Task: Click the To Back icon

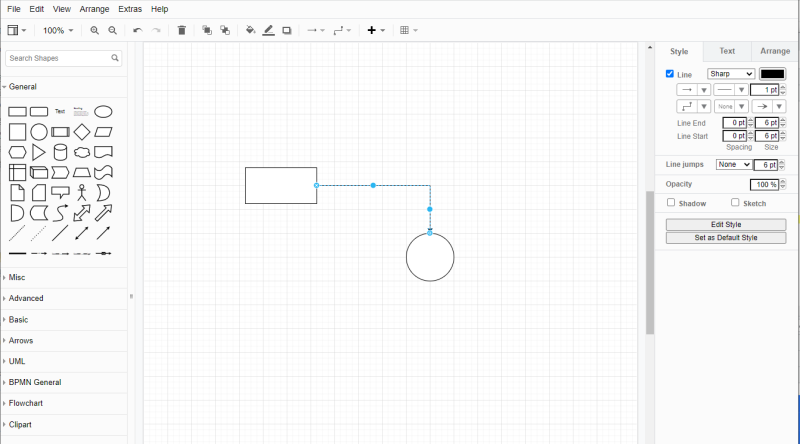Action: [225, 31]
